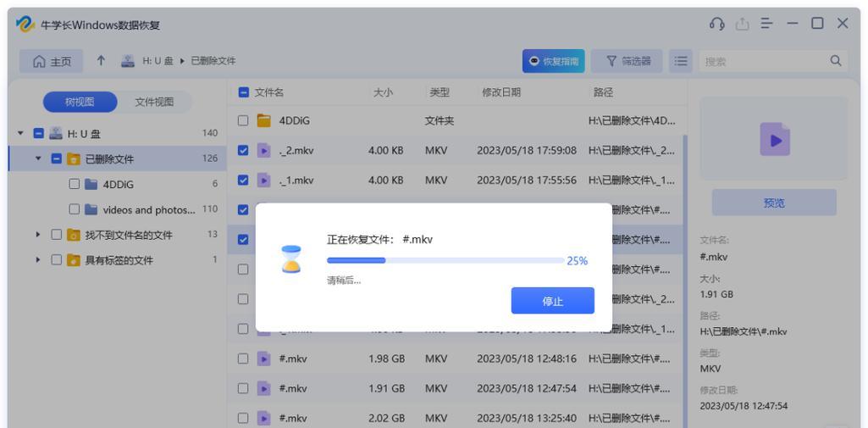
Task: Toggle the select-all checkbox in header
Action: 243,92
